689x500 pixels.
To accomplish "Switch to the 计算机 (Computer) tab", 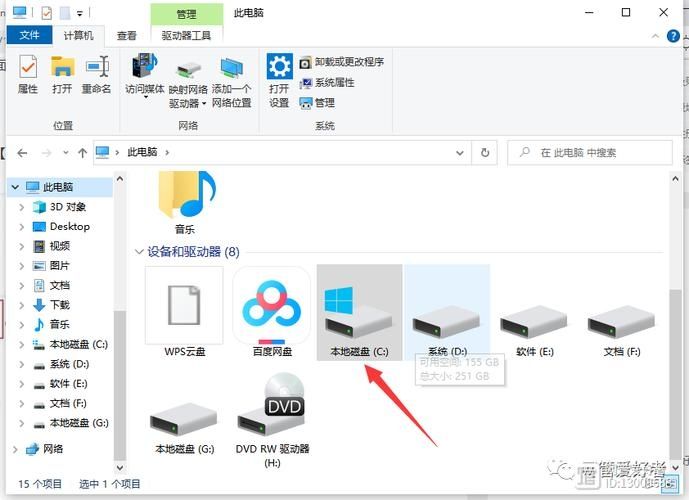I will click(x=78, y=35).
